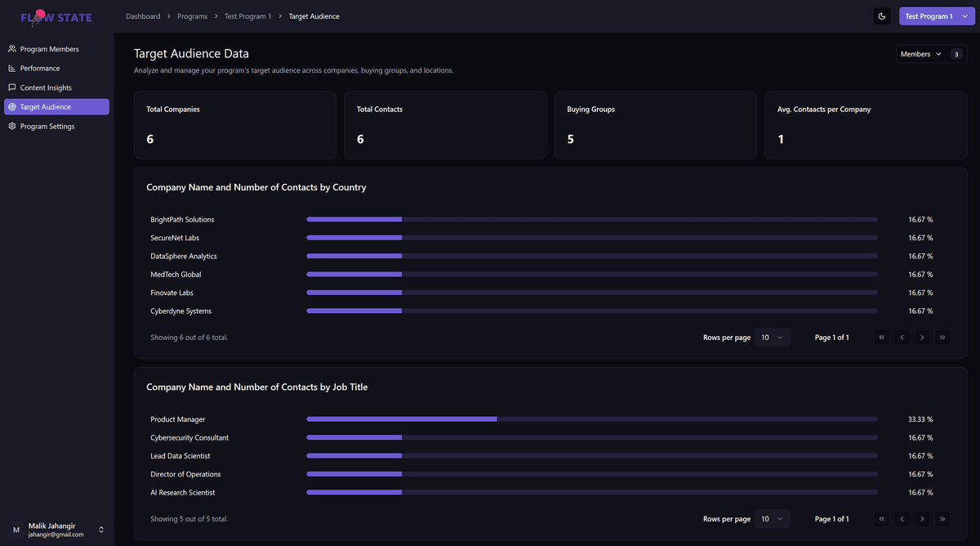Click the Total Companies stat card
The height and width of the screenshot is (546, 980).
(234, 125)
